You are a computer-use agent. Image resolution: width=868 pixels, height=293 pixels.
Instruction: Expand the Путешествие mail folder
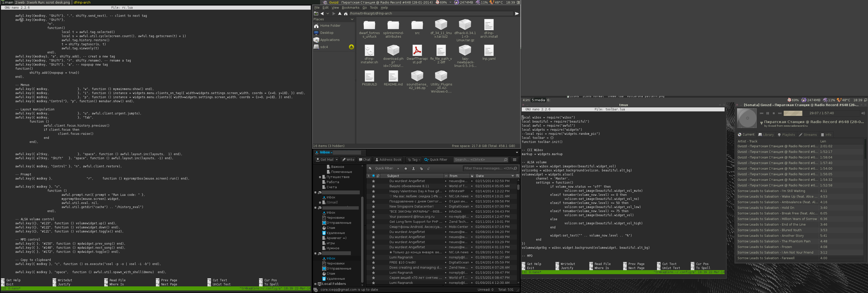coord(320,177)
